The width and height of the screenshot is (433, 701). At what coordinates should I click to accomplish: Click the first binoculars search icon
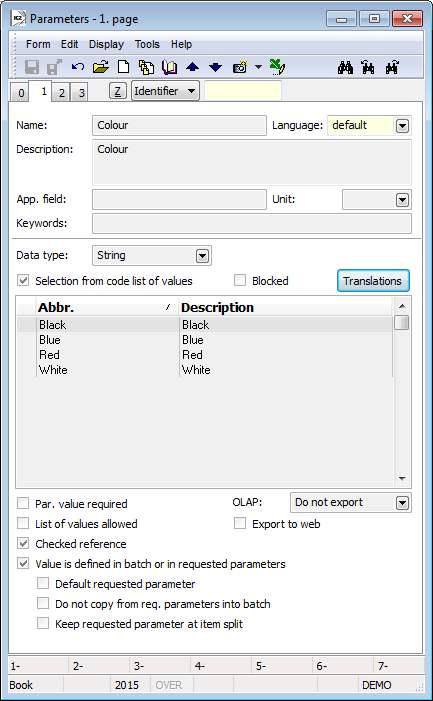(x=345, y=68)
